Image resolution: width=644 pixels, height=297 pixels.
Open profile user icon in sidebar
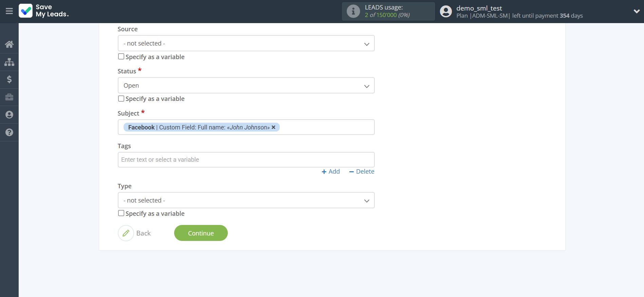(x=9, y=115)
